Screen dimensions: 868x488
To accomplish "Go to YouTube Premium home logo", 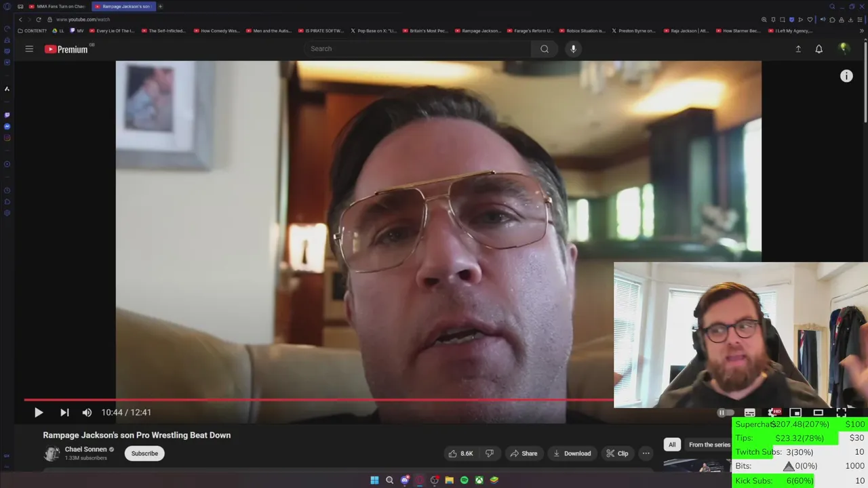I will [x=66, y=49].
